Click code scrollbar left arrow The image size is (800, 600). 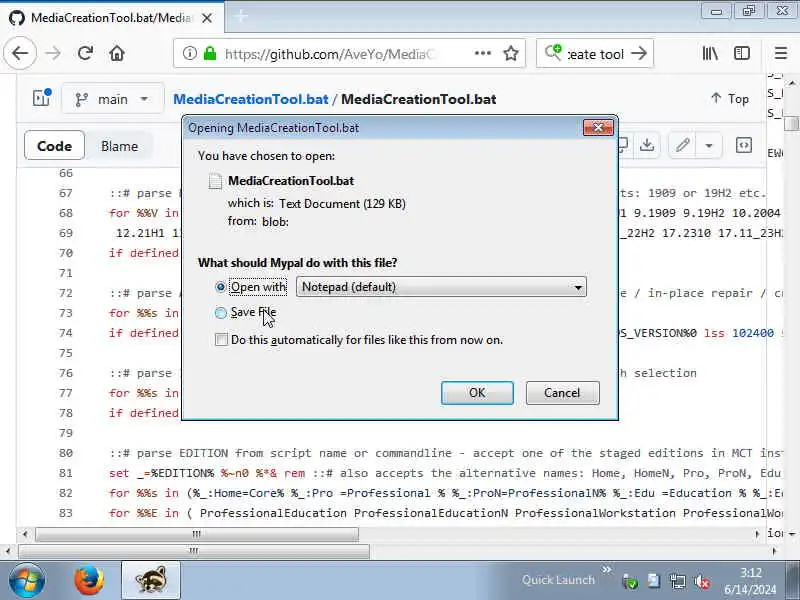tap(25, 534)
